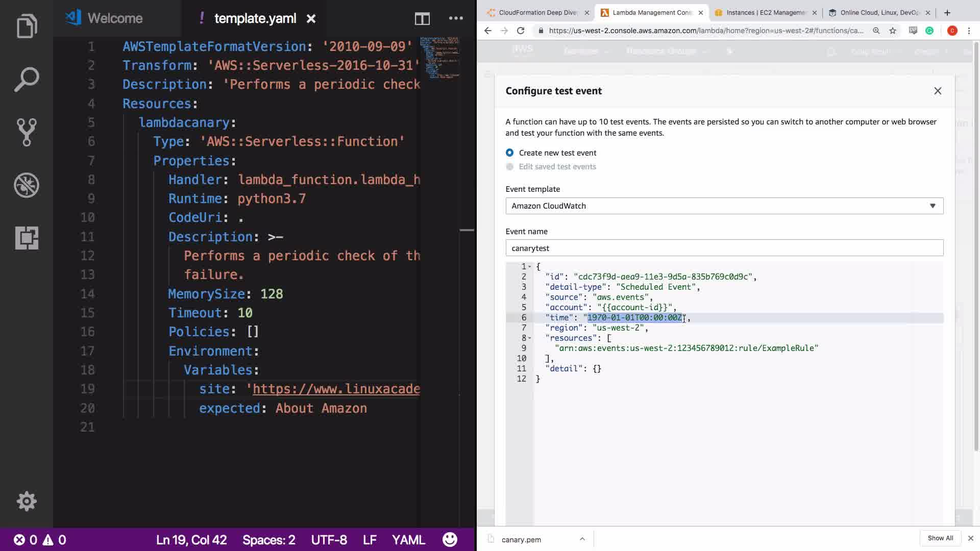Click the Event name input field
The height and width of the screenshot is (551, 980).
click(x=724, y=248)
